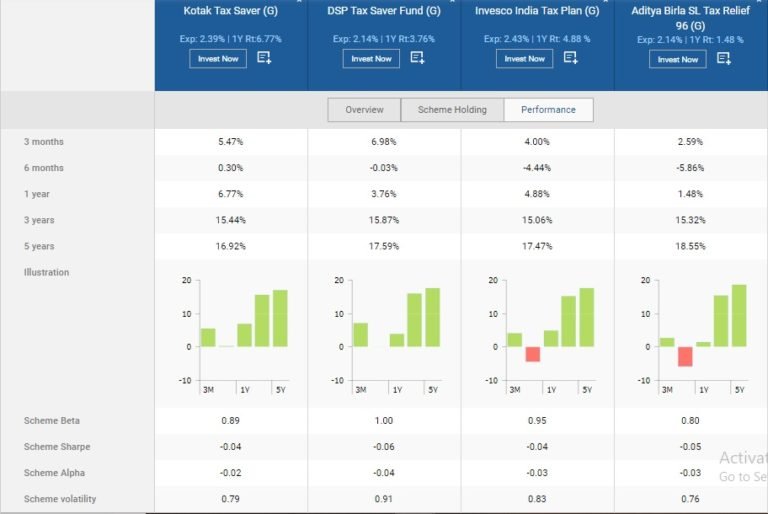Click Invesco Scheme Beta value 0.95
This screenshot has height=514, width=768.
click(x=537, y=420)
